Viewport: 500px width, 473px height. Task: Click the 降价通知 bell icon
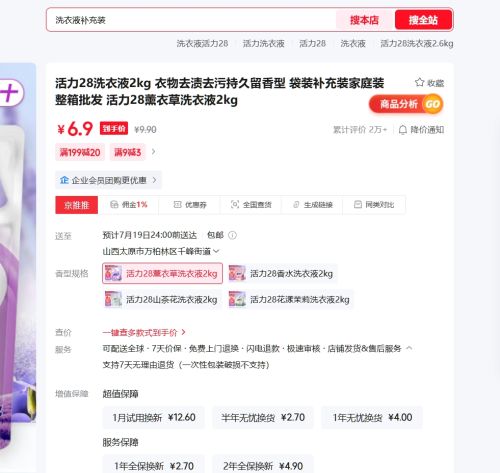(x=403, y=130)
